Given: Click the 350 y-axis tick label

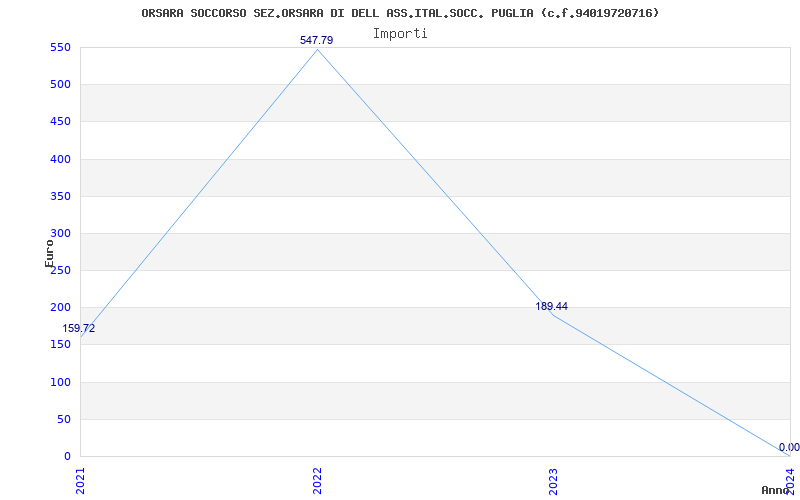Looking at the screenshot, I should (60, 196).
